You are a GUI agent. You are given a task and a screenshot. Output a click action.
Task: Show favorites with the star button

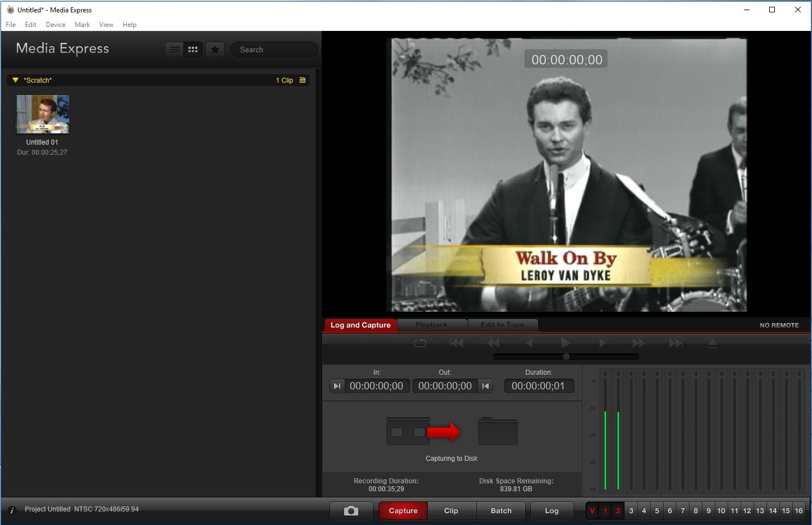point(215,50)
